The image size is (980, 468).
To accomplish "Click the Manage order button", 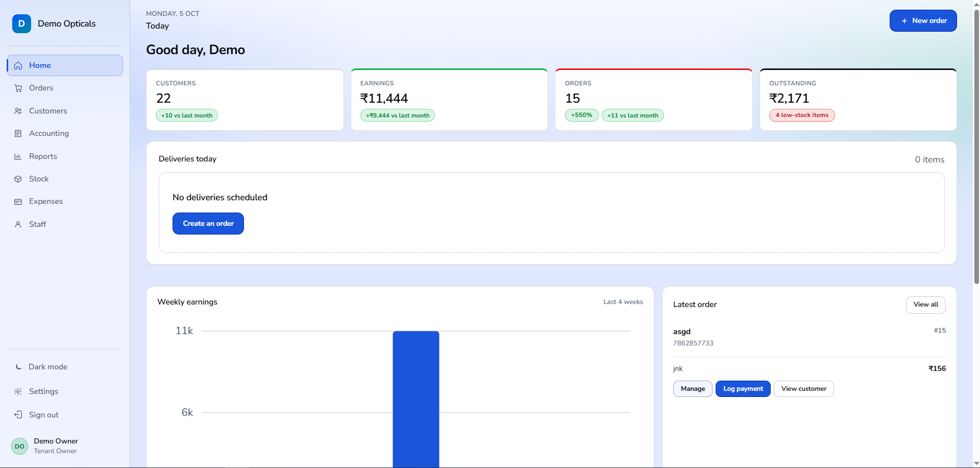I will coord(693,389).
